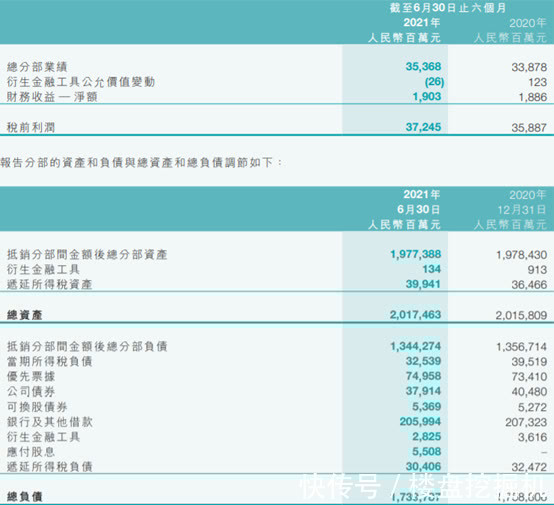Click the 抵銷分部間金額後總分部負債 label
Screen dimensions: 554x505
[x=87, y=346]
